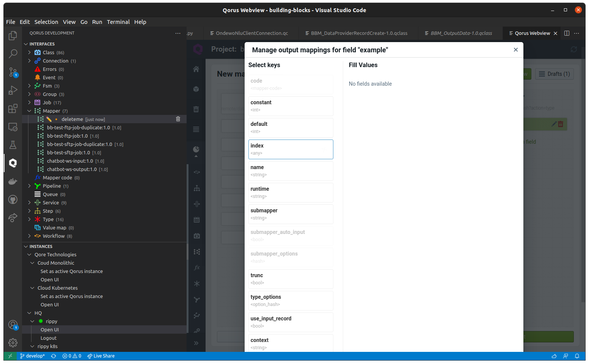589x364 pixels.
Task: Open Run and Debug view
Action: pos(13,90)
